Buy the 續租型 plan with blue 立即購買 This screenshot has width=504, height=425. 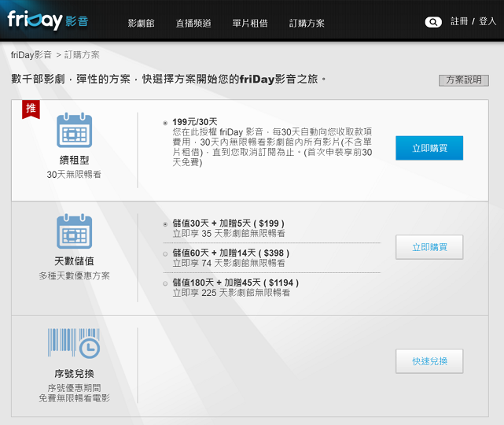pos(429,148)
